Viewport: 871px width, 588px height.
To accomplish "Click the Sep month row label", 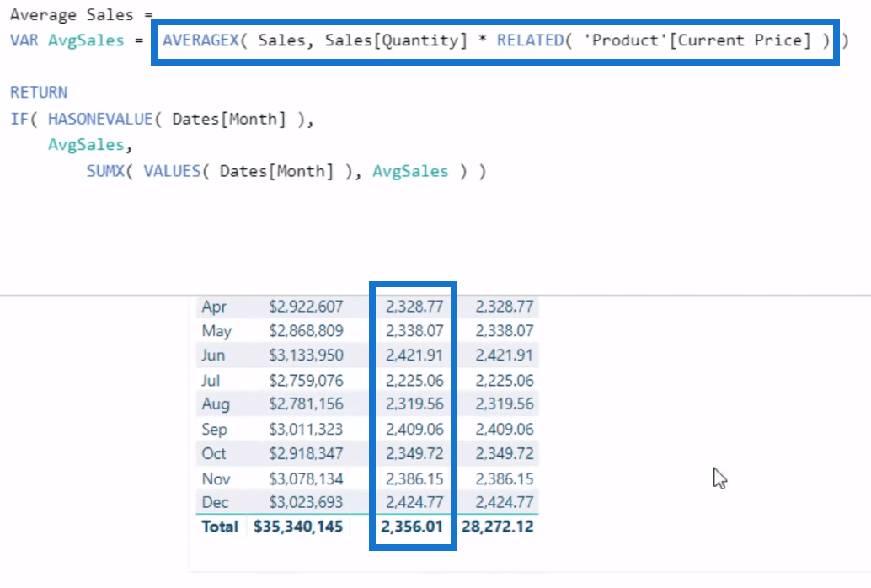I will coord(215,429).
